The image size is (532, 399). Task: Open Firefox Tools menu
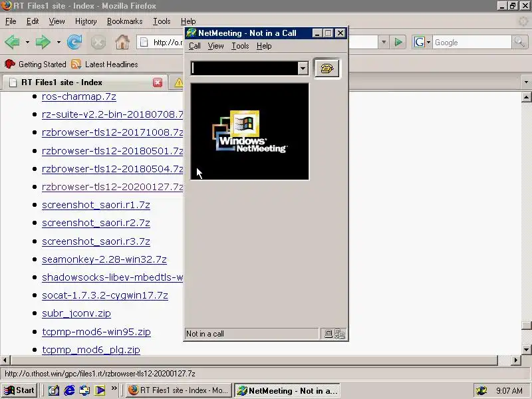[162, 21]
